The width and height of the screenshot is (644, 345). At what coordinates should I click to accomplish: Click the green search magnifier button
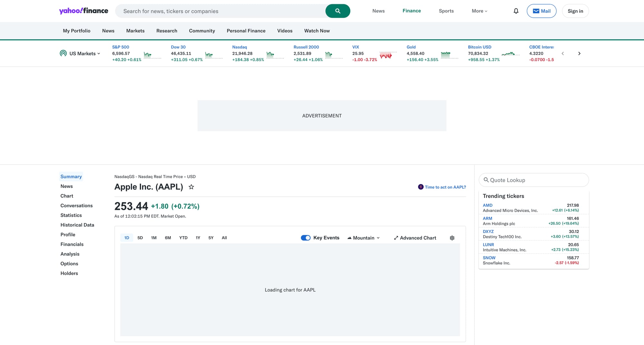pyautogui.click(x=337, y=11)
